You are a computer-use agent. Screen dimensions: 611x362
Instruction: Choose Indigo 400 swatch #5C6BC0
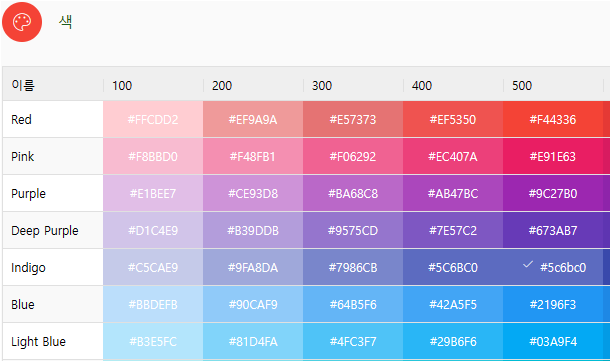[x=453, y=267]
